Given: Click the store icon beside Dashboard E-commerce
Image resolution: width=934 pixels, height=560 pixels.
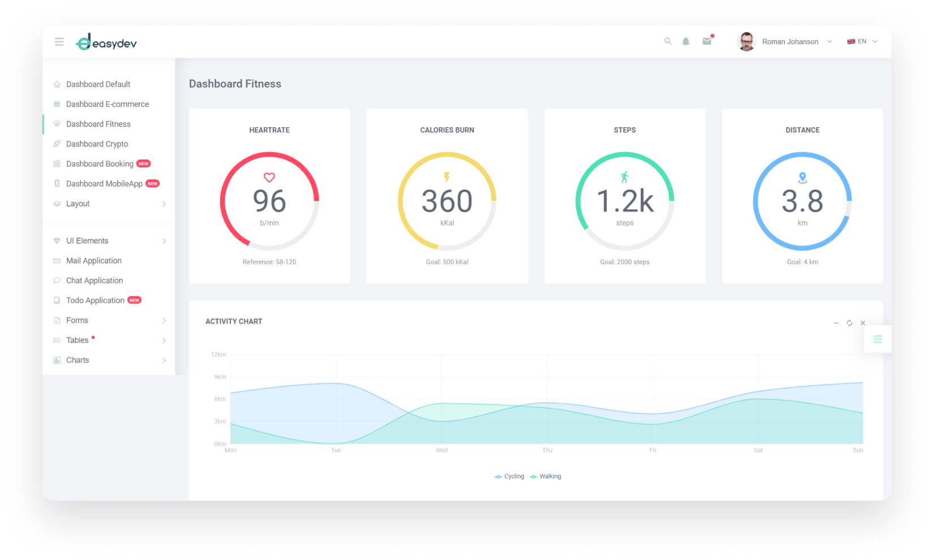Looking at the screenshot, I should click(x=57, y=104).
